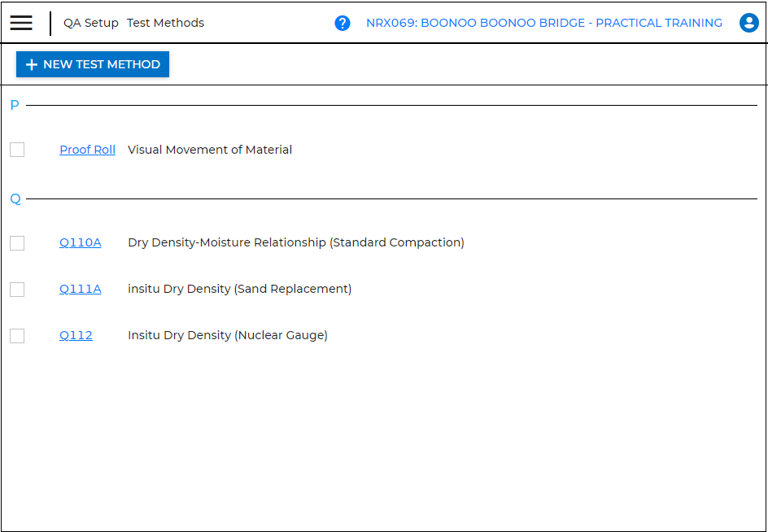
Task: Click the plus icon on NEW TEST METHOD
Action: tap(32, 64)
